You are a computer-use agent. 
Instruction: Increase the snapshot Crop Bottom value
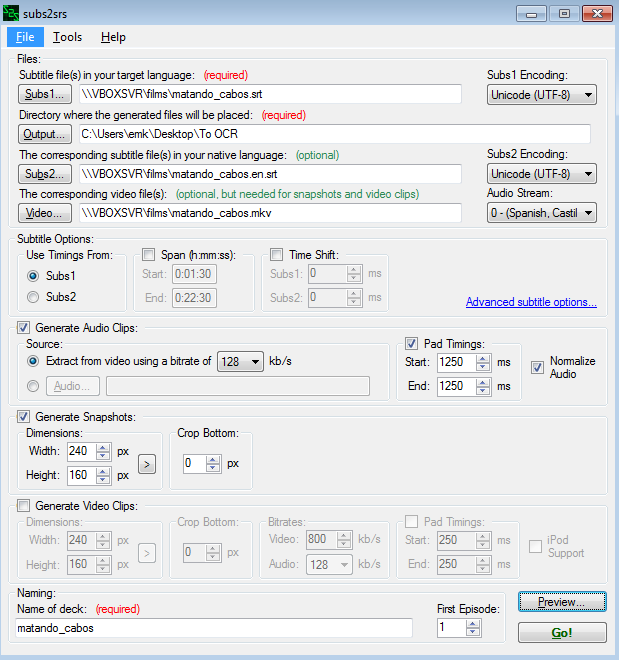(x=213, y=459)
